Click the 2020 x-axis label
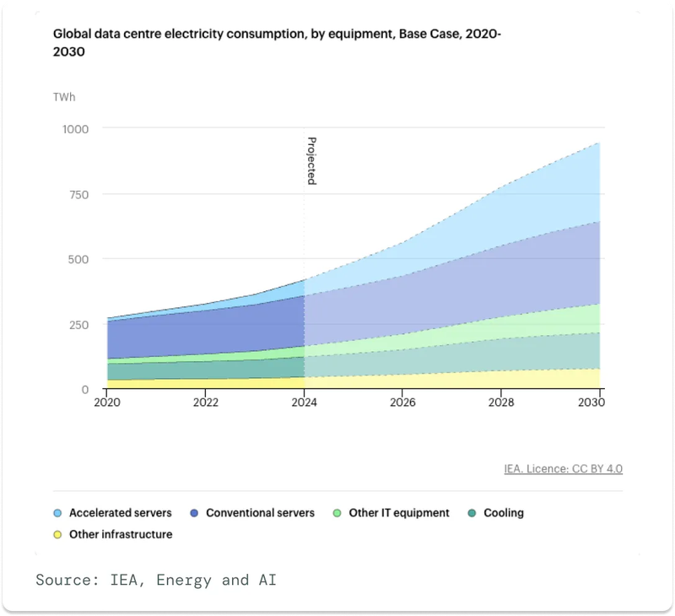The height and width of the screenshot is (616, 675). pyautogui.click(x=107, y=402)
